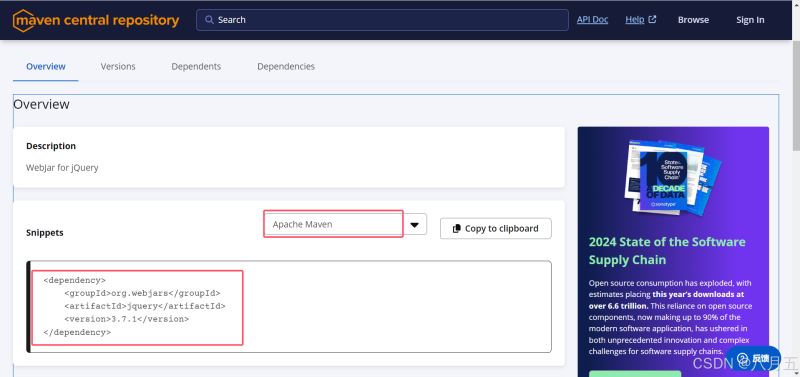Click the magnifier icon in search bar
Viewport: 800px width, 377px height.
(209, 20)
